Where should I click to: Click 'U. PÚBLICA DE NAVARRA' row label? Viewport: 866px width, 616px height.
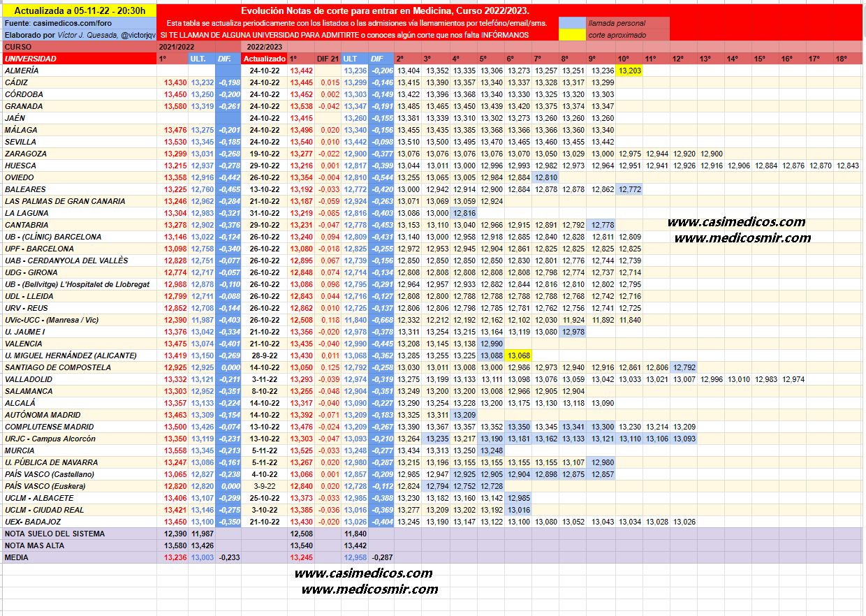80,462
